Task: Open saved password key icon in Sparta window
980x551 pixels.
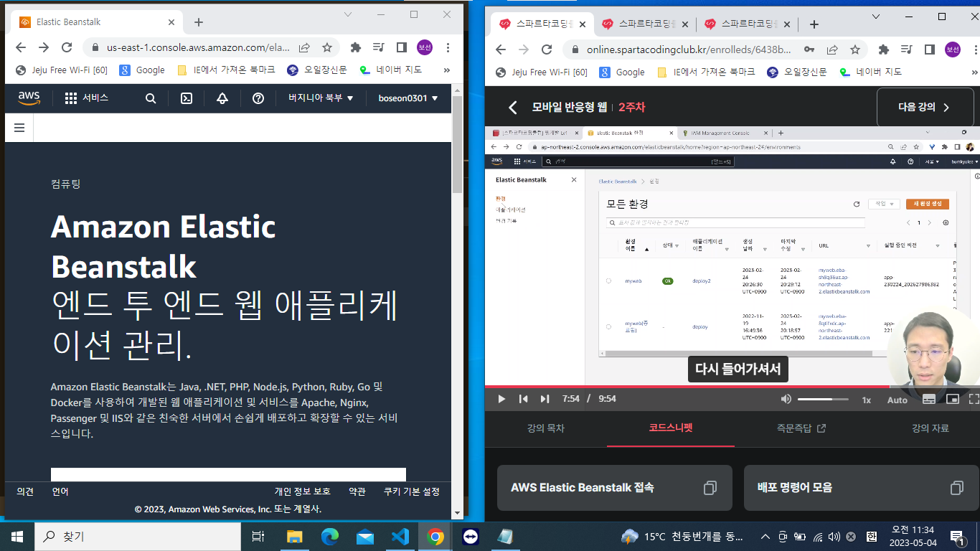Action: [809, 50]
